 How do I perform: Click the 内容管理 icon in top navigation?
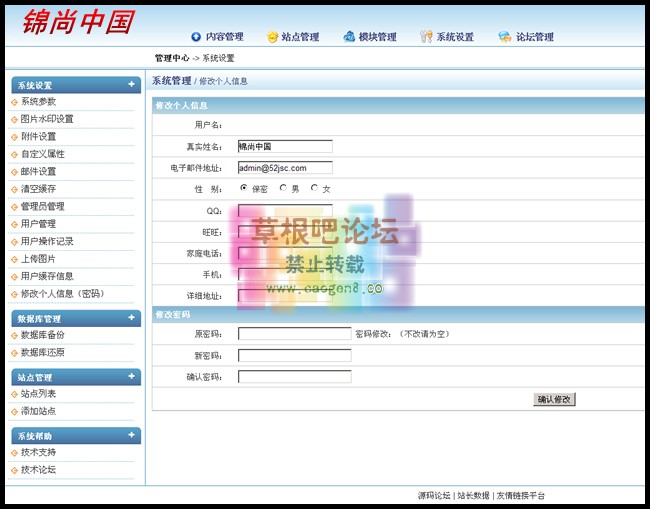[x=196, y=37]
